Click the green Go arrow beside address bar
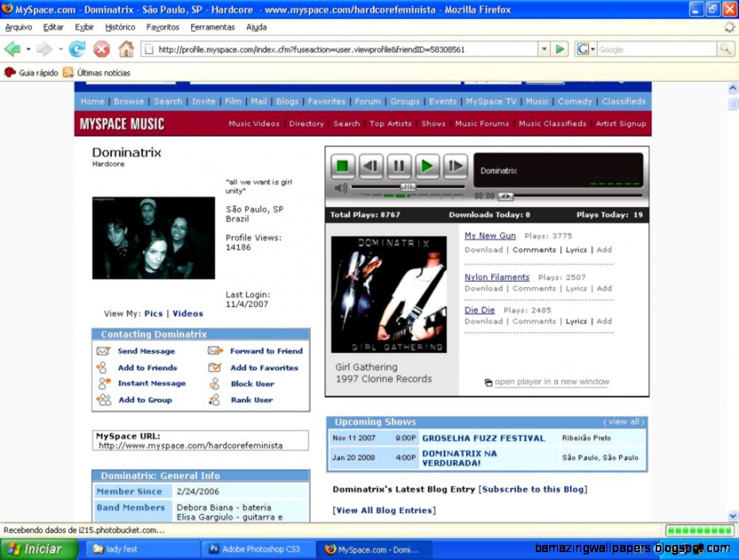 pyautogui.click(x=560, y=49)
